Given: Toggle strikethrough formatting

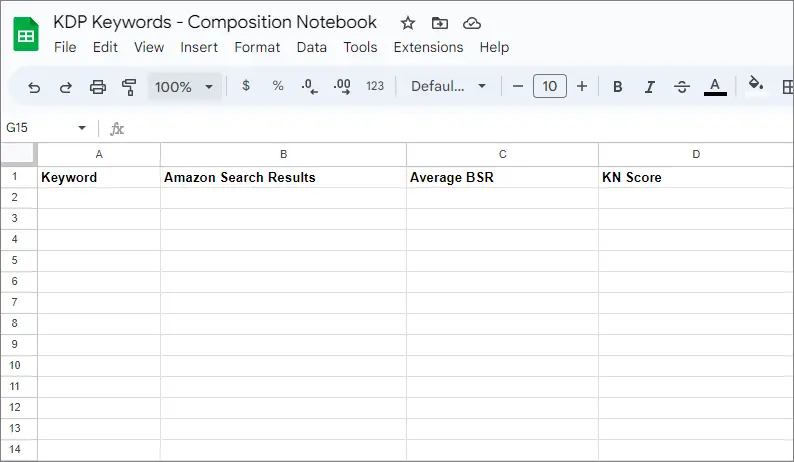Looking at the screenshot, I should pyautogui.click(x=682, y=87).
